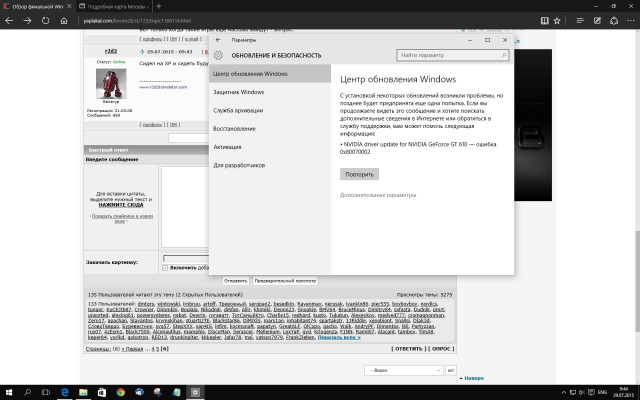Go back in Settings window
The height and width of the screenshot is (400, 640).
(x=218, y=40)
